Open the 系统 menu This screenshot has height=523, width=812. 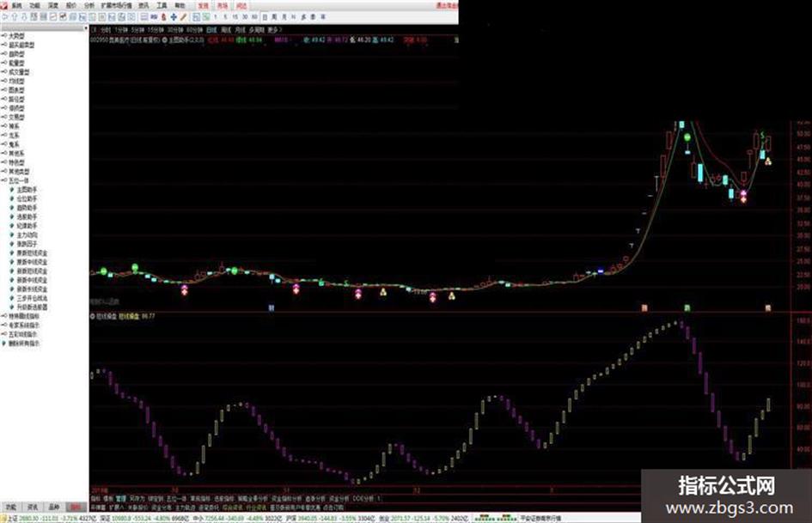point(16,6)
